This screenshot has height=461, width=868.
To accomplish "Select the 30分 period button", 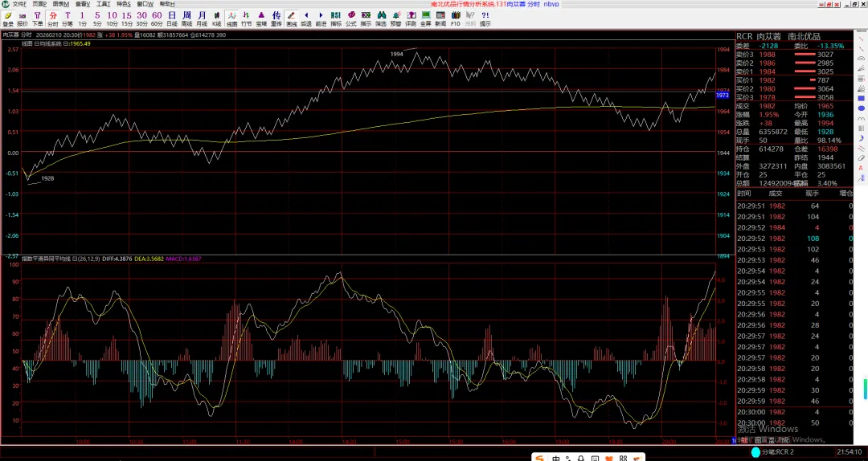I will [141, 18].
